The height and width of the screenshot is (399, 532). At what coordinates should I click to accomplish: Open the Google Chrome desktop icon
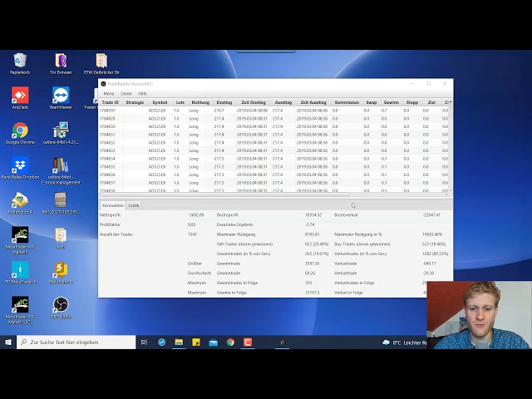point(20,131)
